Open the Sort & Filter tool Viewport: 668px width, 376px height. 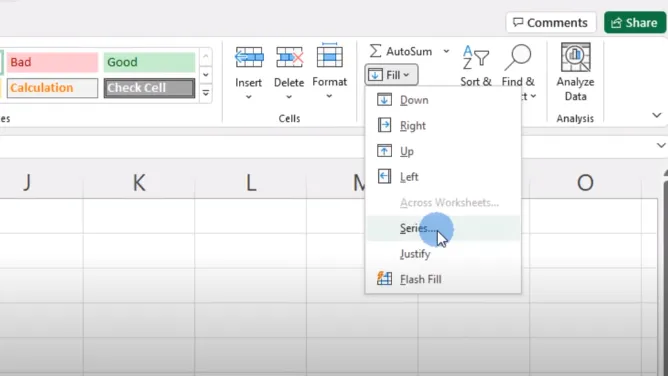tap(475, 57)
